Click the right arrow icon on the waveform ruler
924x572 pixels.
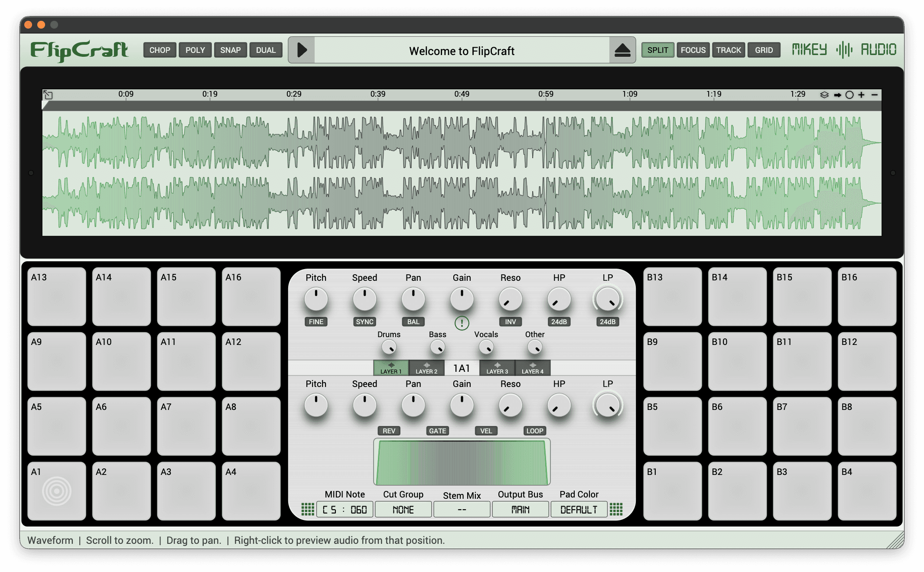[837, 95]
